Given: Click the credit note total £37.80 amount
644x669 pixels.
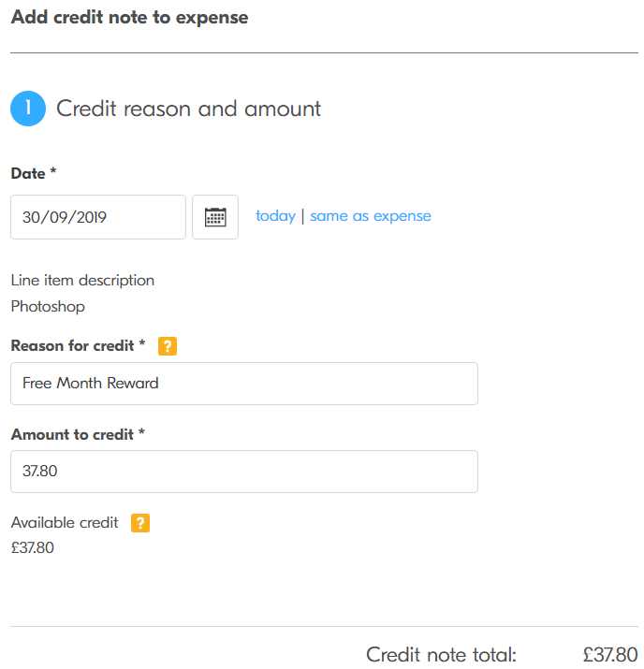Looking at the screenshot, I should [609, 655].
